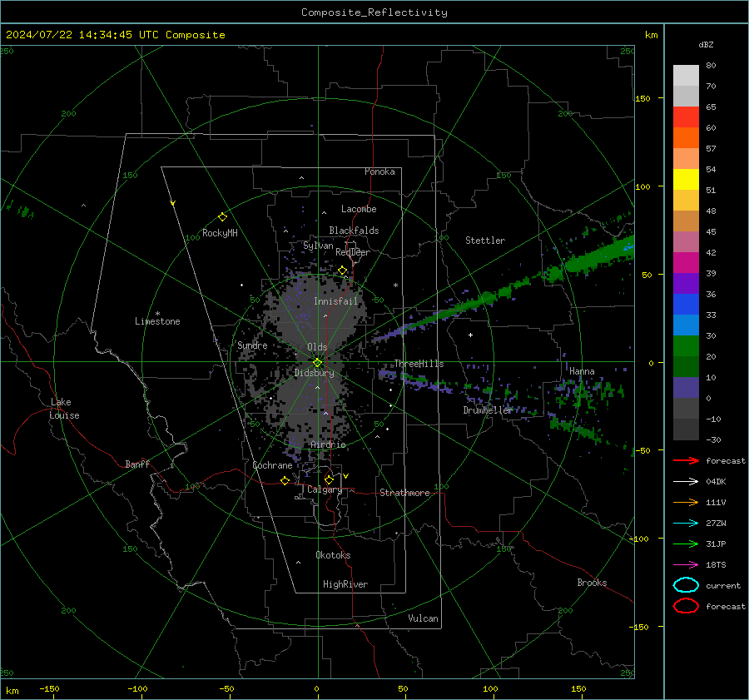The width and height of the screenshot is (749, 700).
Task: Click the Sundre city label
Action: pos(252,345)
